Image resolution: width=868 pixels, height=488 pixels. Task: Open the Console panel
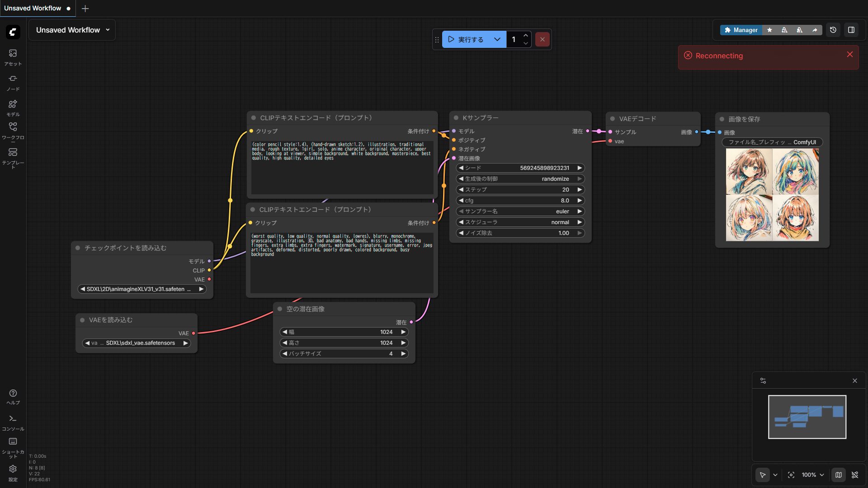pos(13,422)
